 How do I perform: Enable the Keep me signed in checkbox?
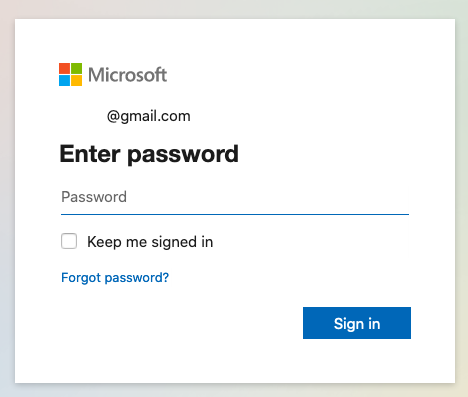pyautogui.click(x=69, y=241)
